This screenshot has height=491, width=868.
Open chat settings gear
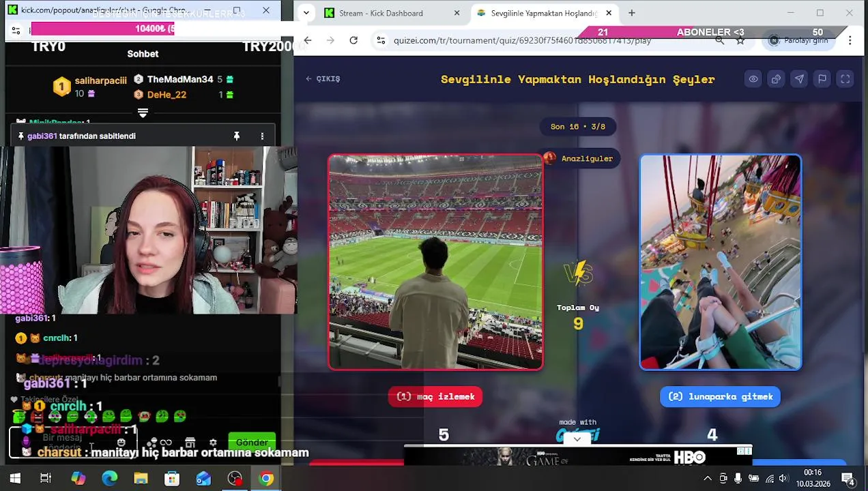coord(213,443)
